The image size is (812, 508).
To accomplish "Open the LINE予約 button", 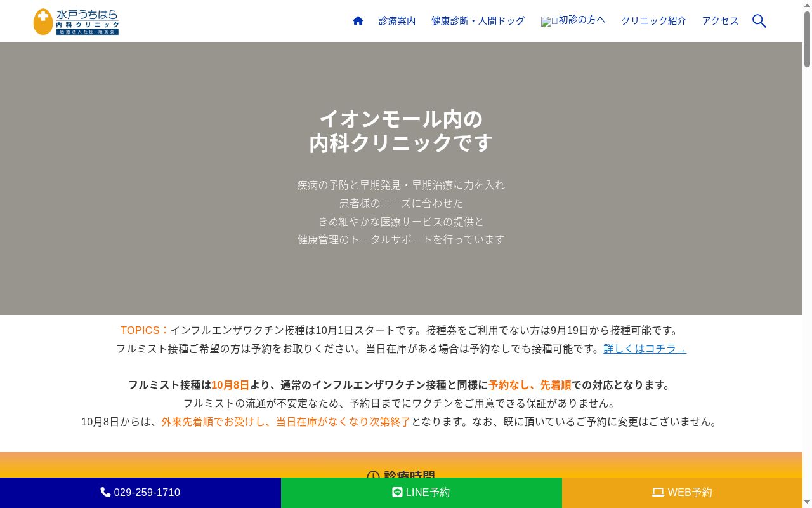I will click(421, 493).
